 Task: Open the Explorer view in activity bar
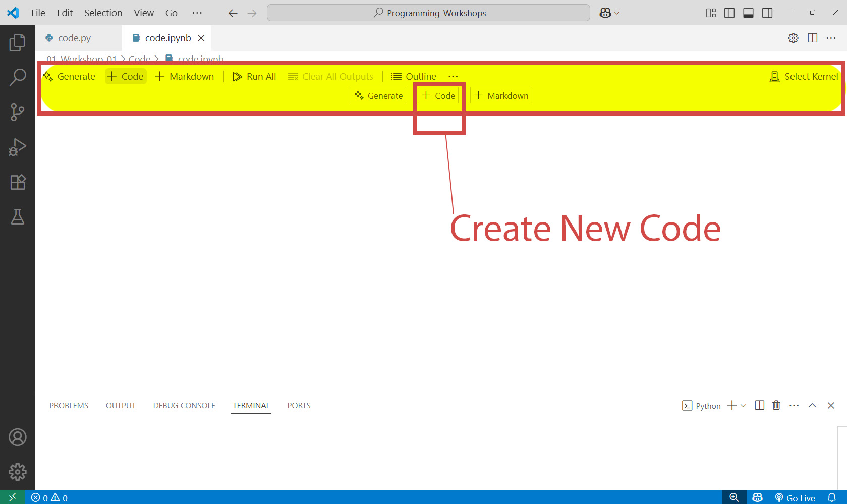pyautogui.click(x=17, y=42)
